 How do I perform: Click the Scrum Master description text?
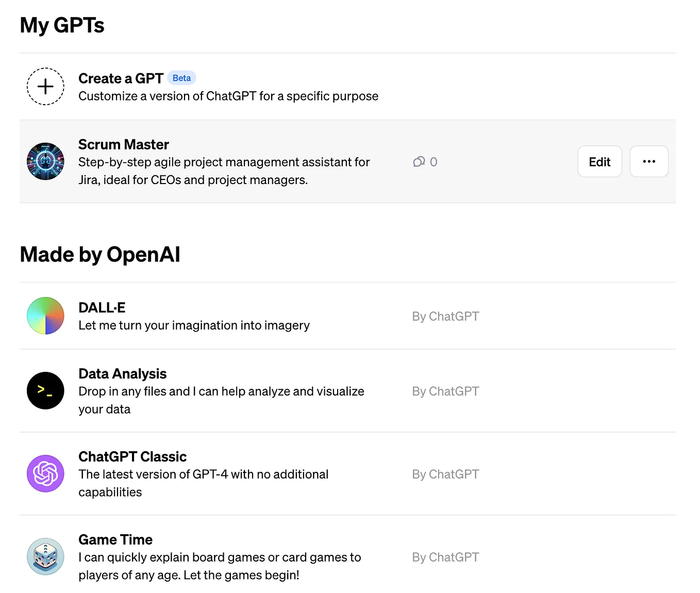pos(224,171)
